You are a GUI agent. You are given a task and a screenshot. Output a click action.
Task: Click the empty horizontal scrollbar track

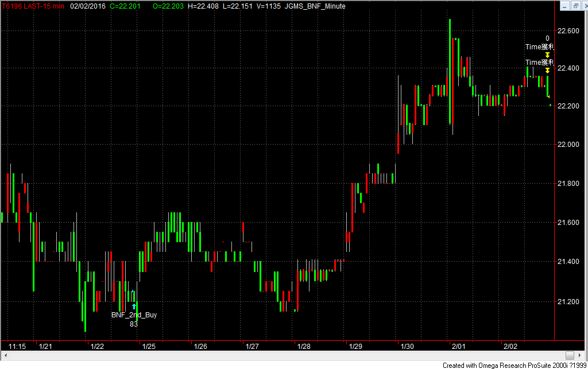tap(287, 355)
